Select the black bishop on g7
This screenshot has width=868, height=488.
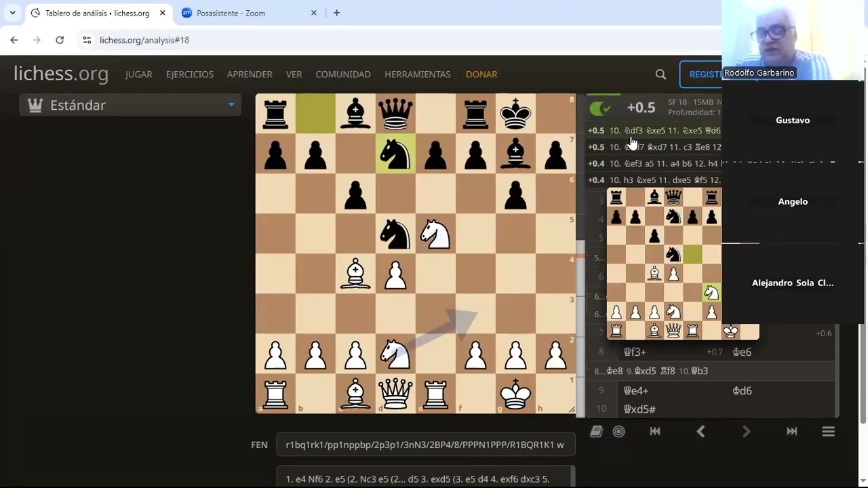(x=515, y=154)
